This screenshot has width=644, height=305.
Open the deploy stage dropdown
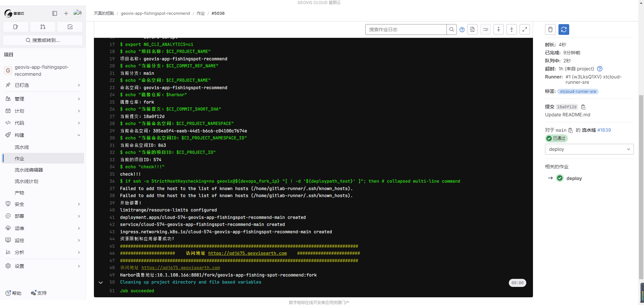[589, 149]
